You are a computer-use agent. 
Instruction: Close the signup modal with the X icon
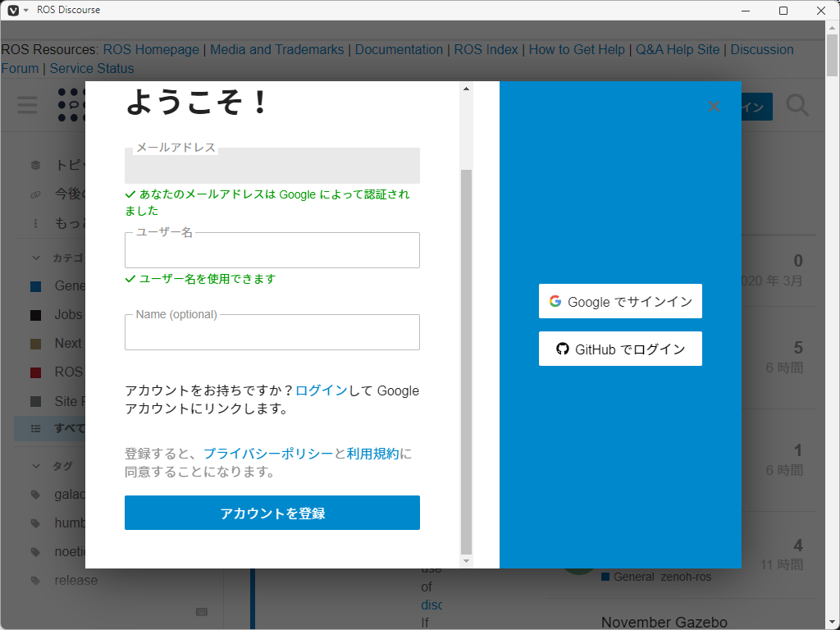tap(714, 106)
